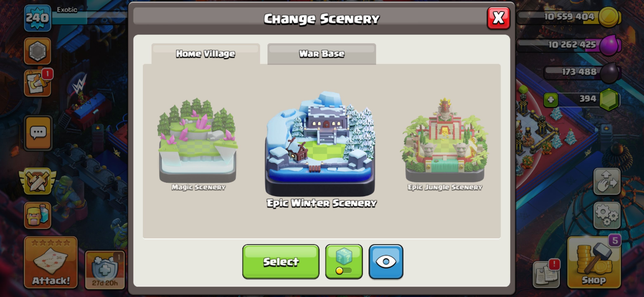Viewport: 644px width, 297px height.
Task: Switch to the Home Village tab
Action: 206,54
